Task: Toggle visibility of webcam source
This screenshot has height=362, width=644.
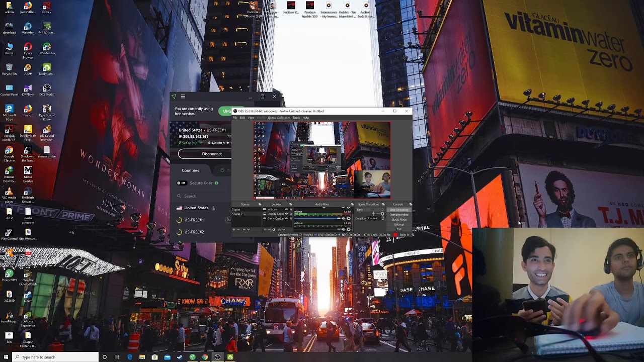Action: coord(286,209)
